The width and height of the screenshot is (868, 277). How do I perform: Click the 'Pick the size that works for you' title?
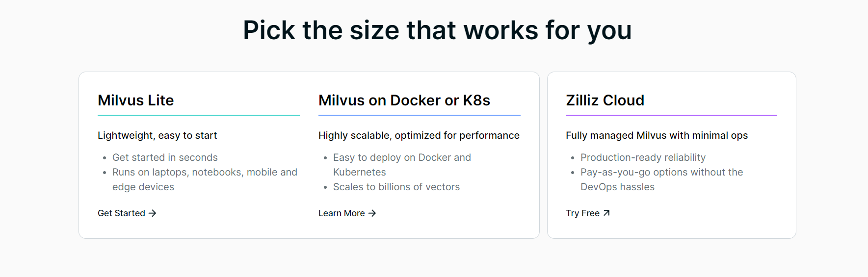(437, 30)
